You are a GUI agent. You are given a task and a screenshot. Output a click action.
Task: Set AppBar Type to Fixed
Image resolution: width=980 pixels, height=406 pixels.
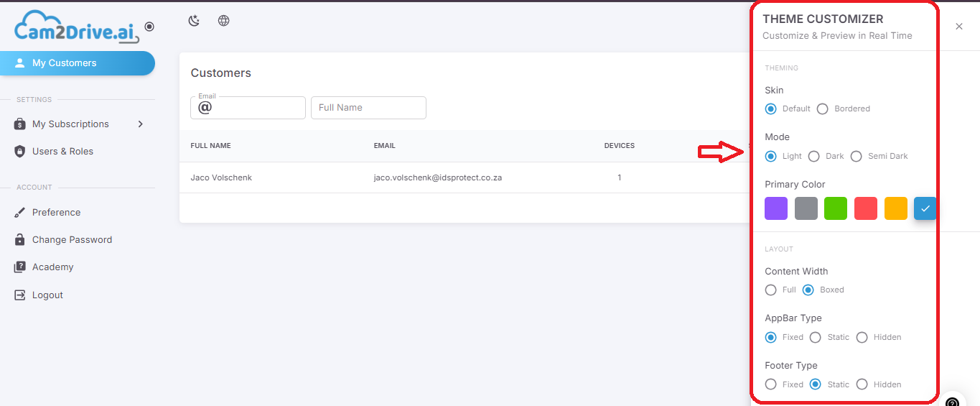coord(771,338)
